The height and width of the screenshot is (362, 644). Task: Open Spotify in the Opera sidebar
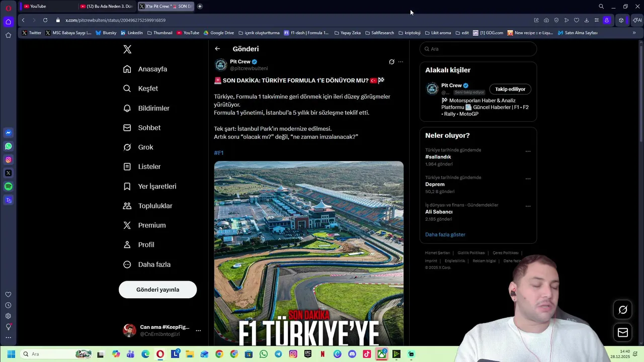pyautogui.click(x=8, y=187)
